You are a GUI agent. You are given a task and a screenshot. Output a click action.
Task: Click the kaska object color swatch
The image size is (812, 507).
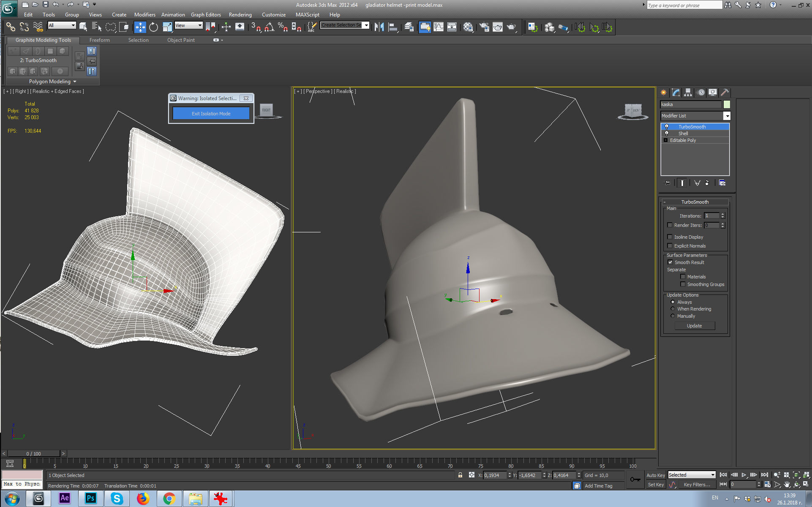pos(727,104)
